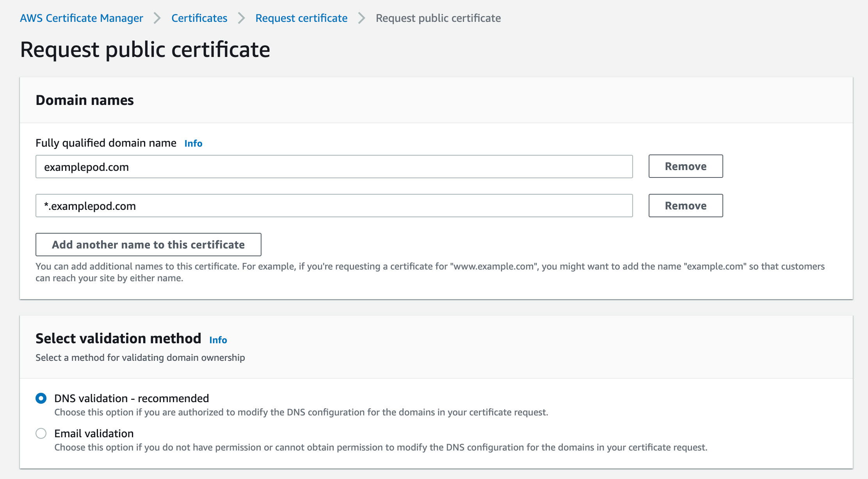Click the 'Select a method for validating' subtitle

(x=140, y=358)
